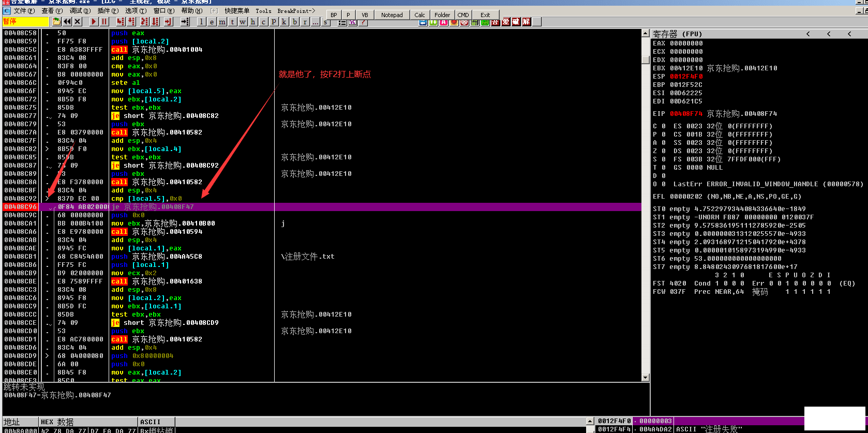Click the Trace Into toolbar icon
This screenshot has height=433, width=868.
pos(144,22)
